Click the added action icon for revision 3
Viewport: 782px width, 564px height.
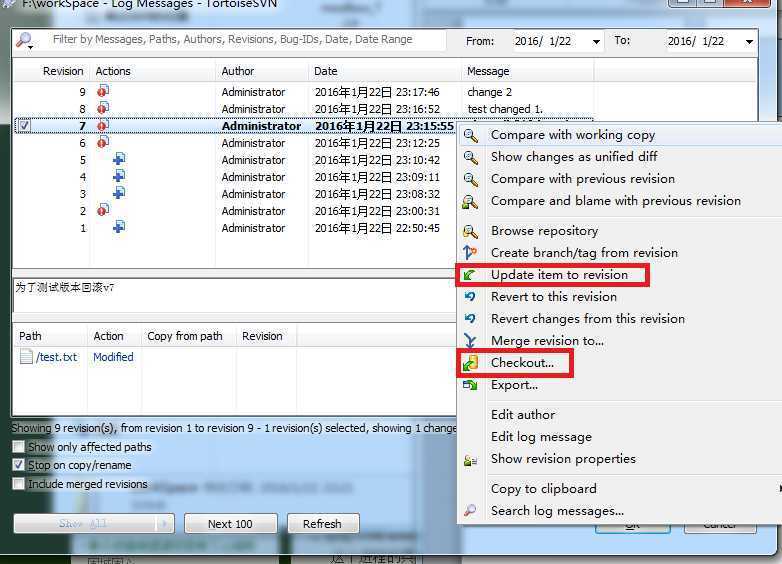coord(119,193)
